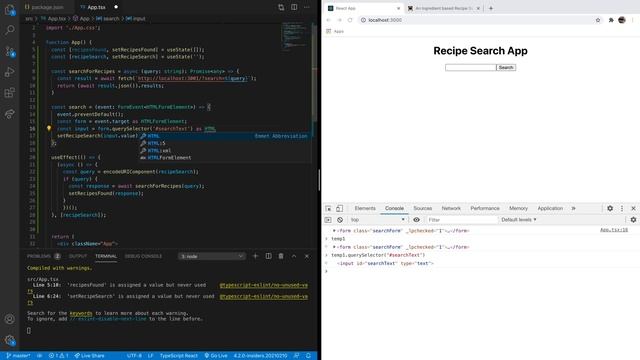This screenshot has width=640, height=360.
Task: Click the Split Editor icon in the editor toolbar
Action: coord(294,7)
